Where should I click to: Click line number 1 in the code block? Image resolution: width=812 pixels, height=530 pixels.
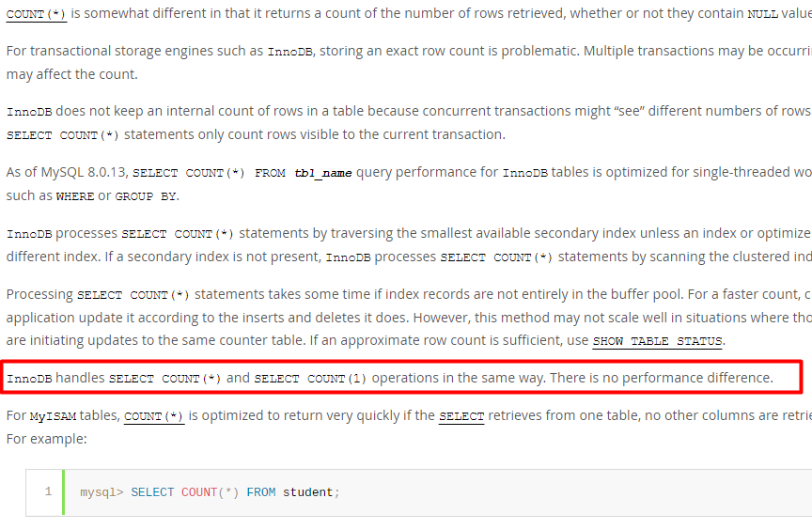(48, 491)
